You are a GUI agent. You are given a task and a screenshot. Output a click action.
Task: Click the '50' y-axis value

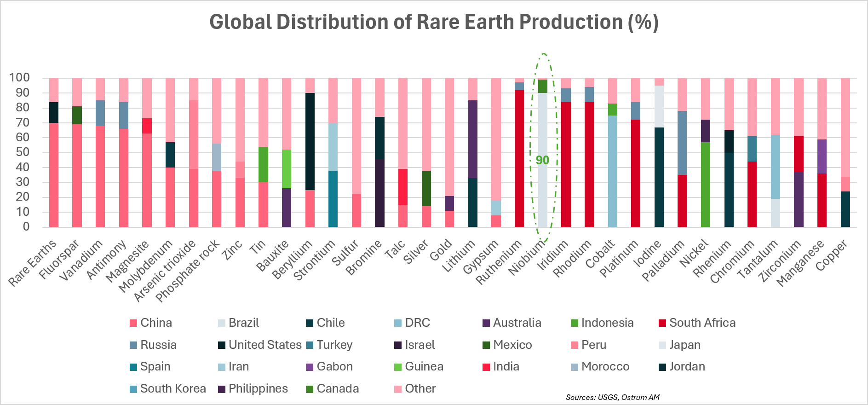pos(23,152)
